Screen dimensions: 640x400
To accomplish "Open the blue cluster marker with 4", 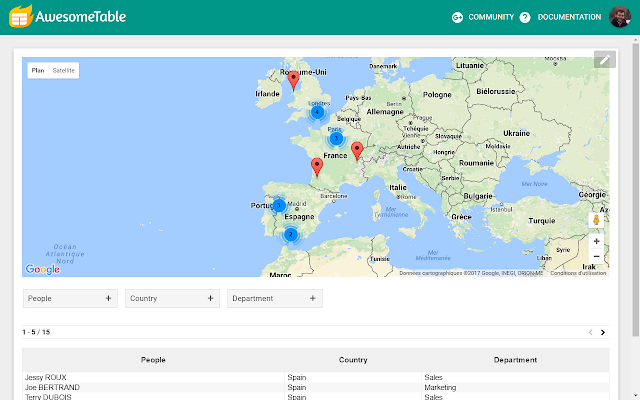I will point(317,112).
